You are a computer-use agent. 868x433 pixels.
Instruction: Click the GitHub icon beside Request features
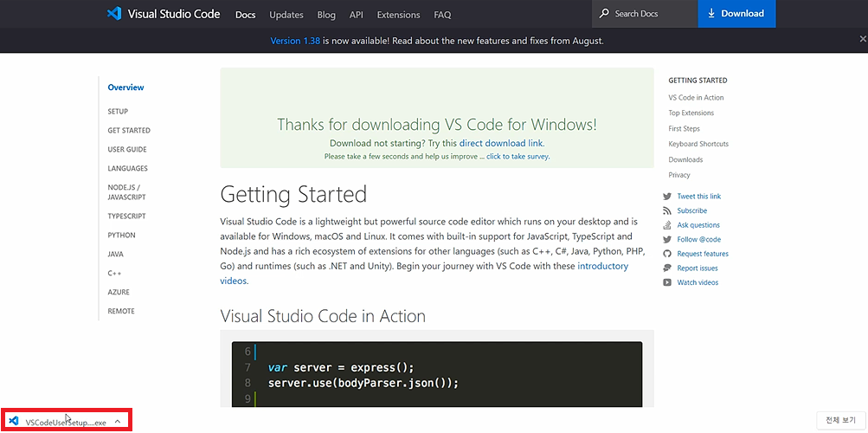667,254
